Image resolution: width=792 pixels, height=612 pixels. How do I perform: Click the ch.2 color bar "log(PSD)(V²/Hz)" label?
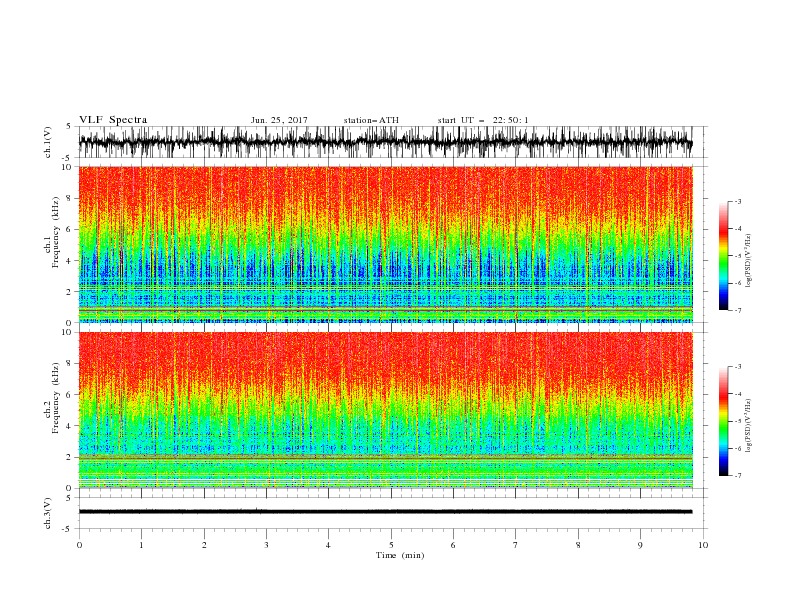pyautogui.click(x=749, y=425)
